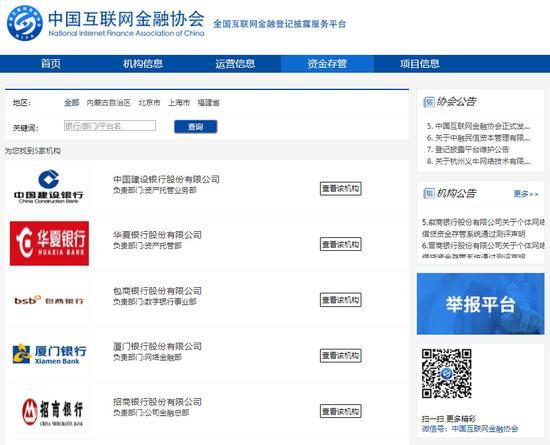Open the 项目信息 navigation tab

(x=420, y=63)
